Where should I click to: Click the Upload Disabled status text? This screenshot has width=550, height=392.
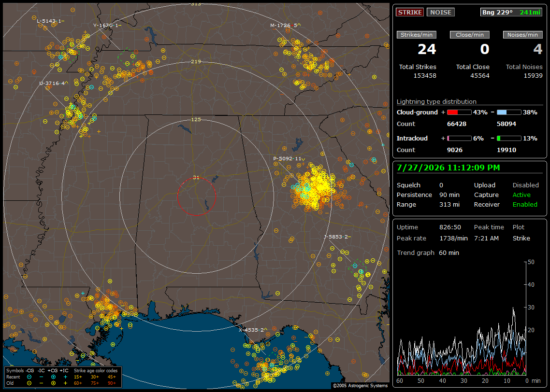click(x=525, y=185)
